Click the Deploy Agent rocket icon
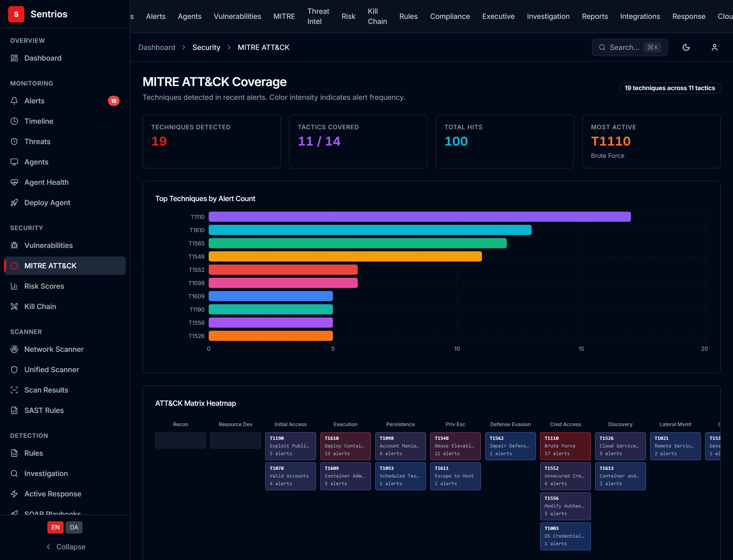Image resolution: width=733 pixels, height=560 pixels. coord(14,203)
